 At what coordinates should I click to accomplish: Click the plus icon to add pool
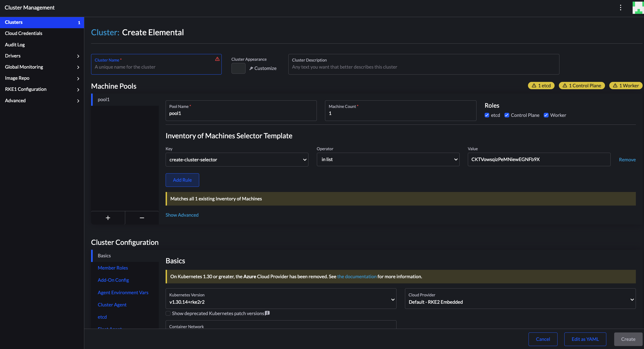coord(108,218)
